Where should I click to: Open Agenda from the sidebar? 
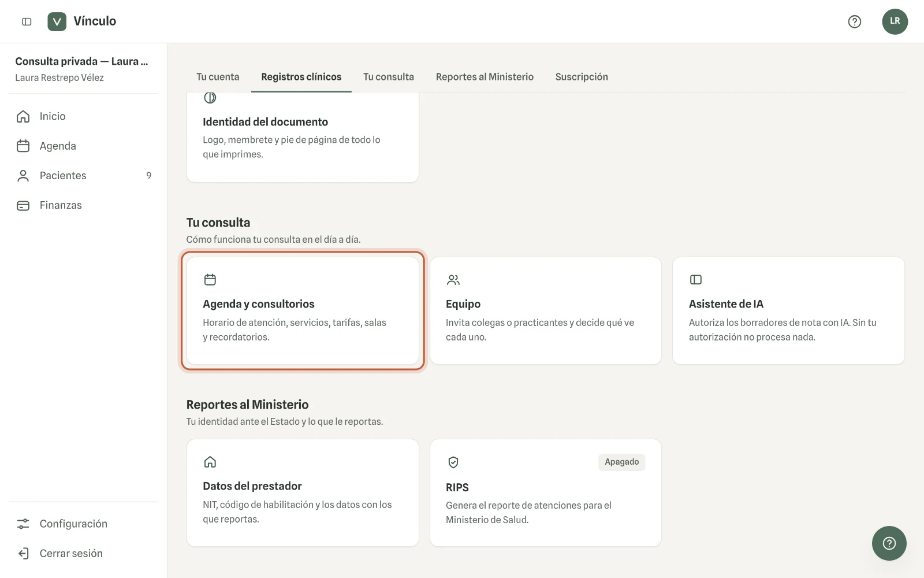[x=84, y=146]
